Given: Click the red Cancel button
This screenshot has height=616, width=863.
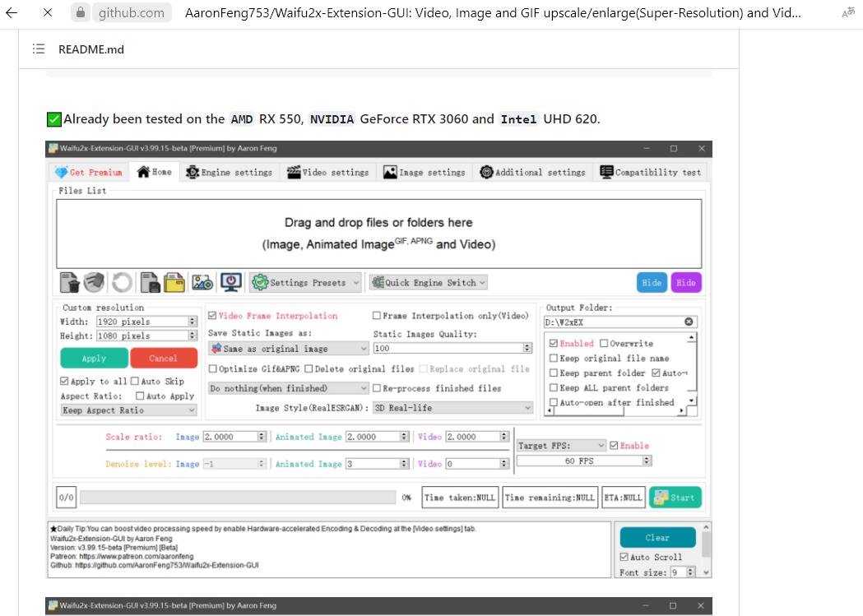Looking at the screenshot, I should [x=164, y=358].
